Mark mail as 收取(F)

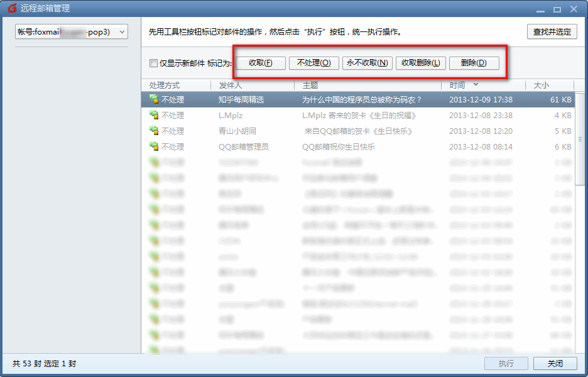261,63
